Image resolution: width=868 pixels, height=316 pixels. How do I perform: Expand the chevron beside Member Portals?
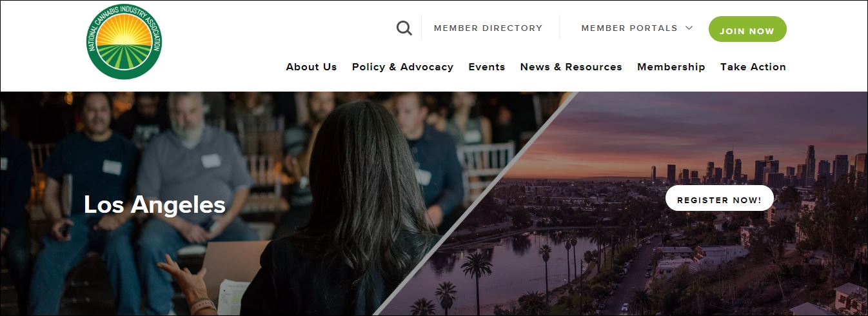click(689, 28)
